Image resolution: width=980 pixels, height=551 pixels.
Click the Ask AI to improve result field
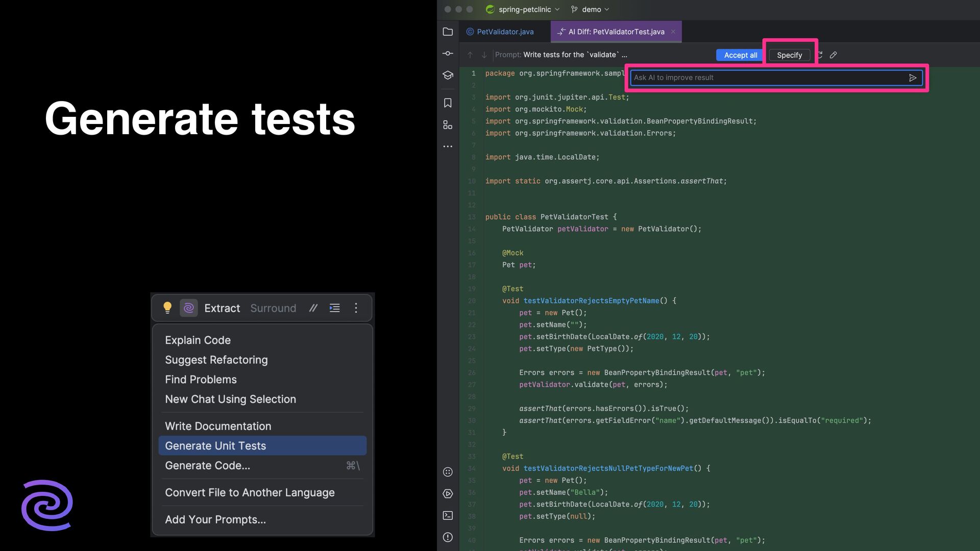pyautogui.click(x=766, y=78)
